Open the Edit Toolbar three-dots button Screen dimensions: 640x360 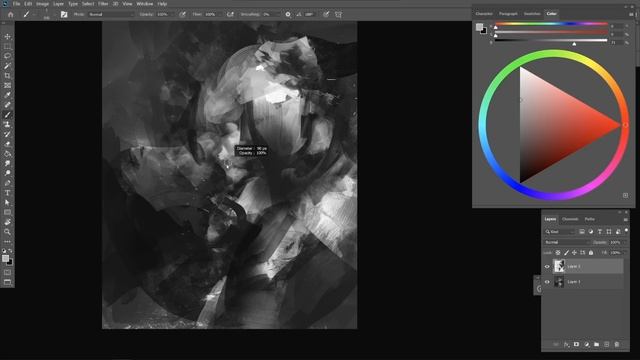[x=7, y=242]
